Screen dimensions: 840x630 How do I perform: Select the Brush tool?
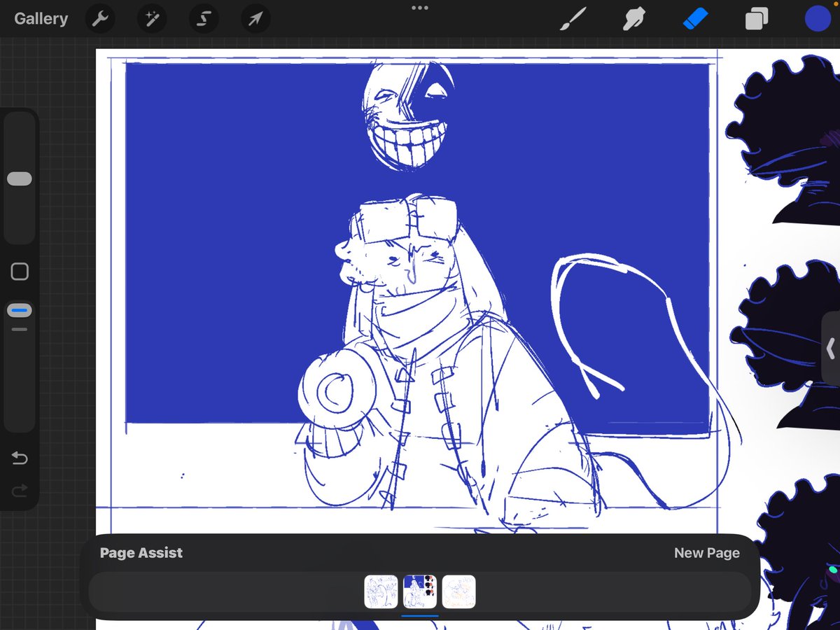pos(574,19)
